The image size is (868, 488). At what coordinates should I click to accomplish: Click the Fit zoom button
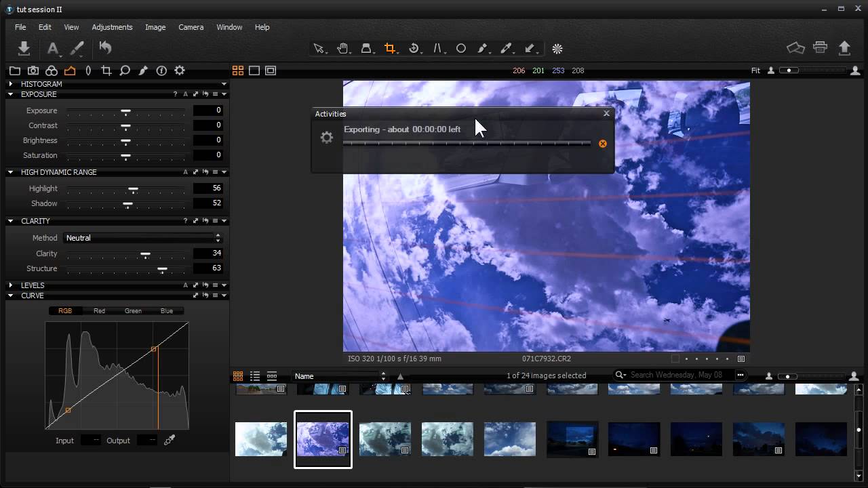[x=755, y=70]
